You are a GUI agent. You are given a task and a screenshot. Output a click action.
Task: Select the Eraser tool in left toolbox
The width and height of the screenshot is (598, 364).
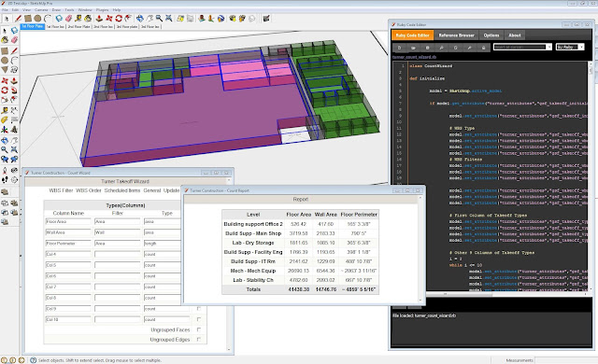(x=15, y=39)
